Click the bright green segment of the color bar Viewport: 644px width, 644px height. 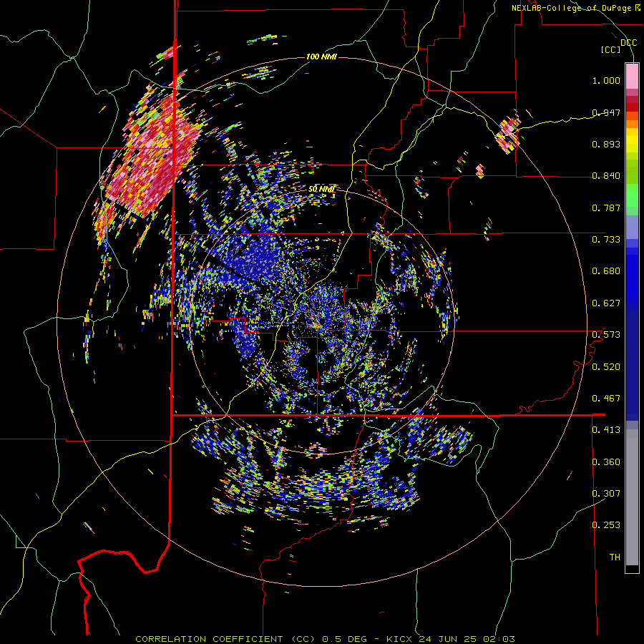[632, 195]
